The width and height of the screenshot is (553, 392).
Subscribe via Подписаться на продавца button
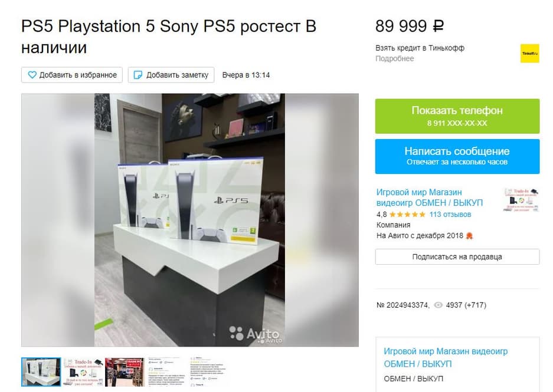click(x=457, y=257)
